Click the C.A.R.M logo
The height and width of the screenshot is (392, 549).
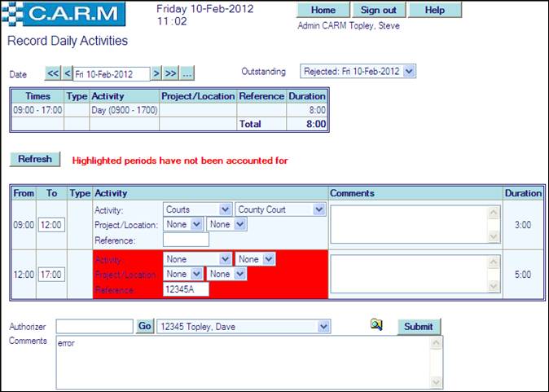pyautogui.click(x=64, y=14)
